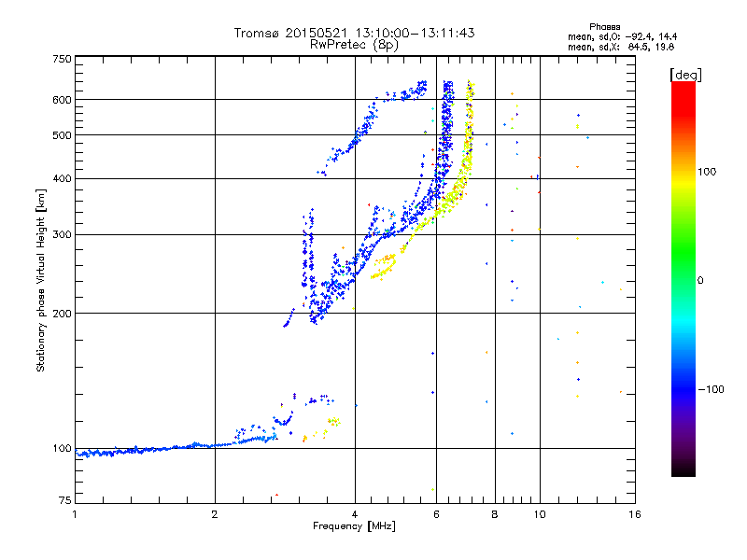The height and width of the screenshot is (560, 747).
Task: Click the '[deg]' colorbar unit label
Action: (685, 75)
